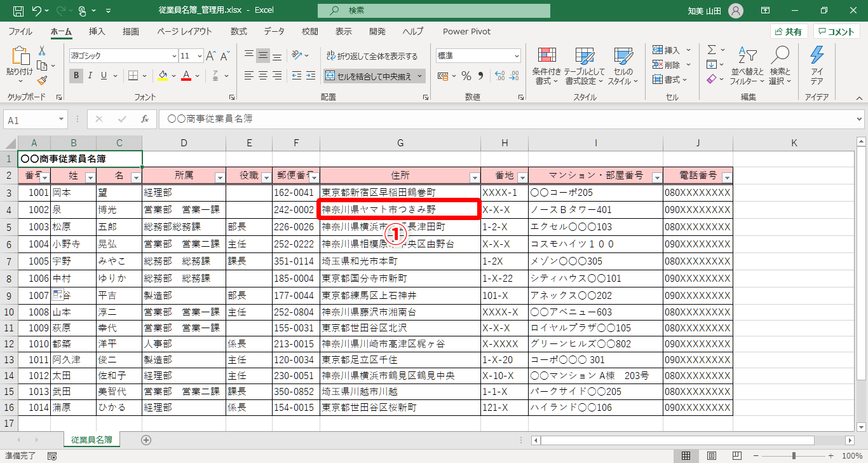Switch to the ページ レイアウト tab
This screenshot has height=463, width=868.
click(x=184, y=32)
